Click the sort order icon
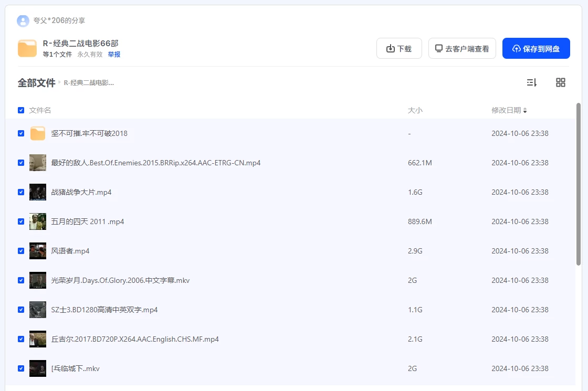Viewport: 588px width, 391px height. pos(531,82)
